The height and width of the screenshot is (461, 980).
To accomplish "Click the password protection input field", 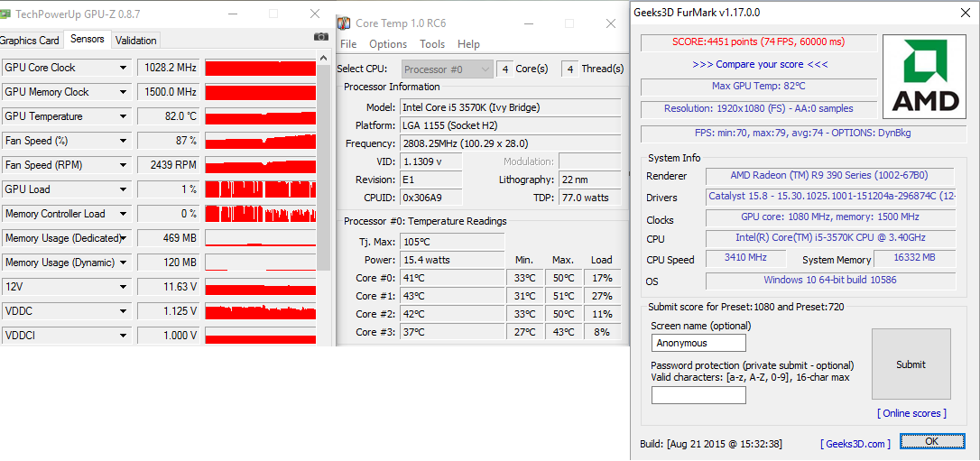I will [x=698, y=395].
